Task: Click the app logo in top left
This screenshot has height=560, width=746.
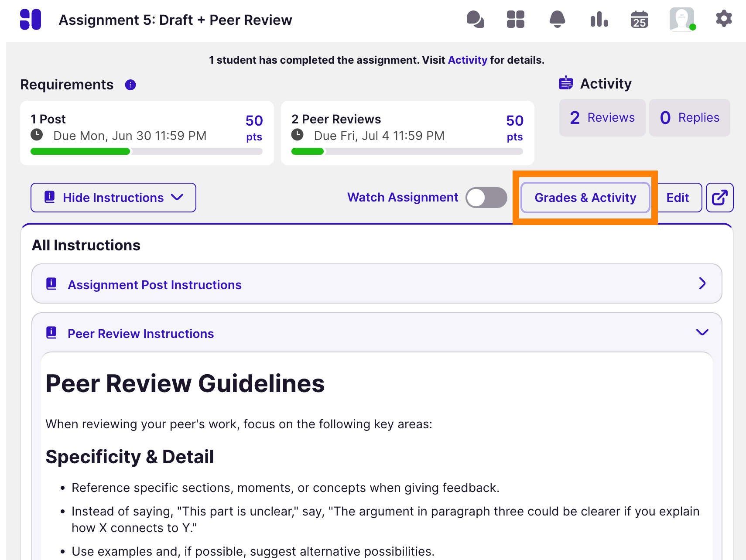Action: point(30,20)
